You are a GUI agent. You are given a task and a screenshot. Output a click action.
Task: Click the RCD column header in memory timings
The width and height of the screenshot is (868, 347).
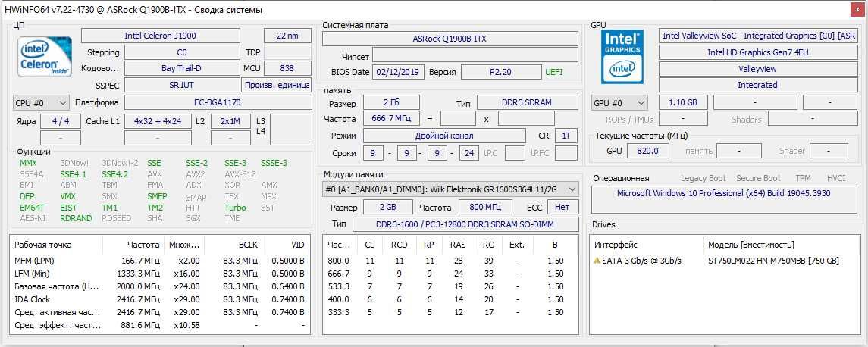(x=399, y=245)
